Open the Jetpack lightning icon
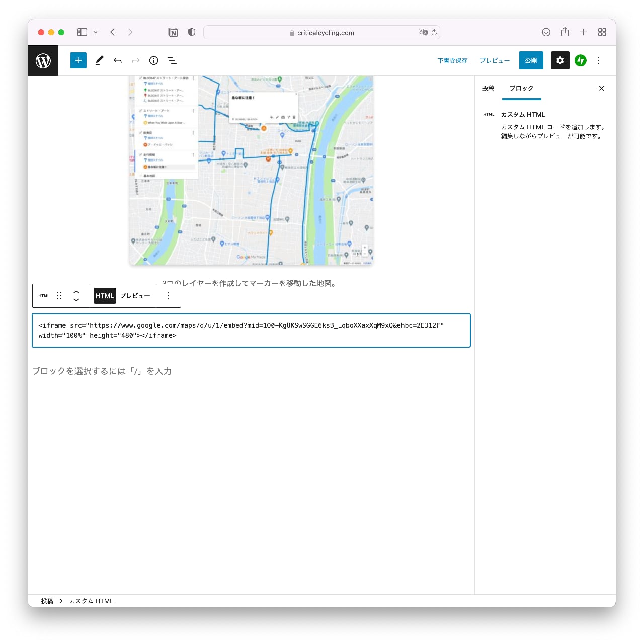644x644 pixels. pos(581,60)
